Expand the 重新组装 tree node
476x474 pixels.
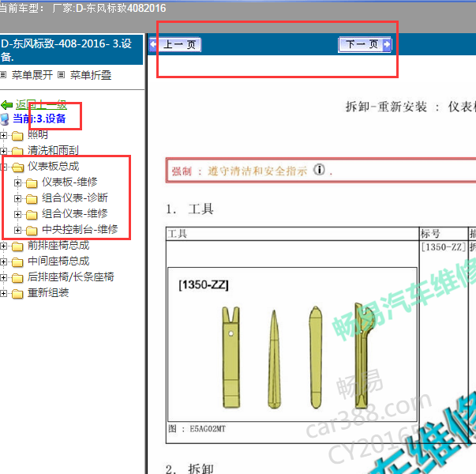(x=3, y=294)
